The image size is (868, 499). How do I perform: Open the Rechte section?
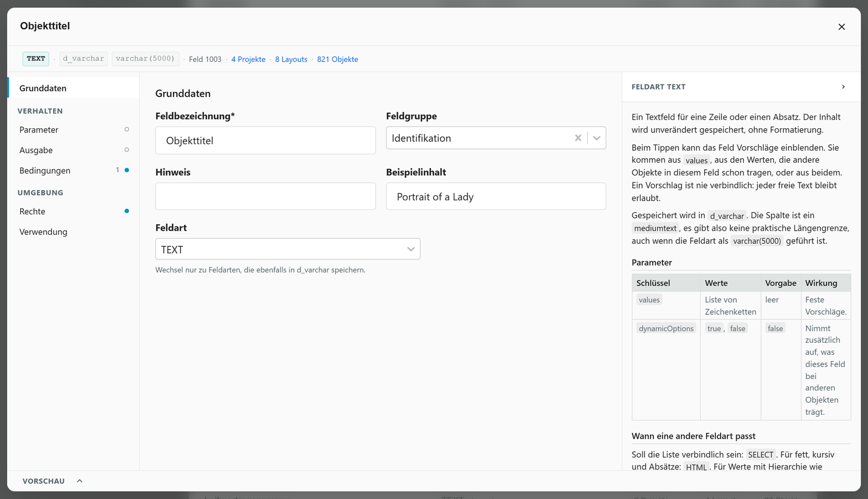[73, 211]
